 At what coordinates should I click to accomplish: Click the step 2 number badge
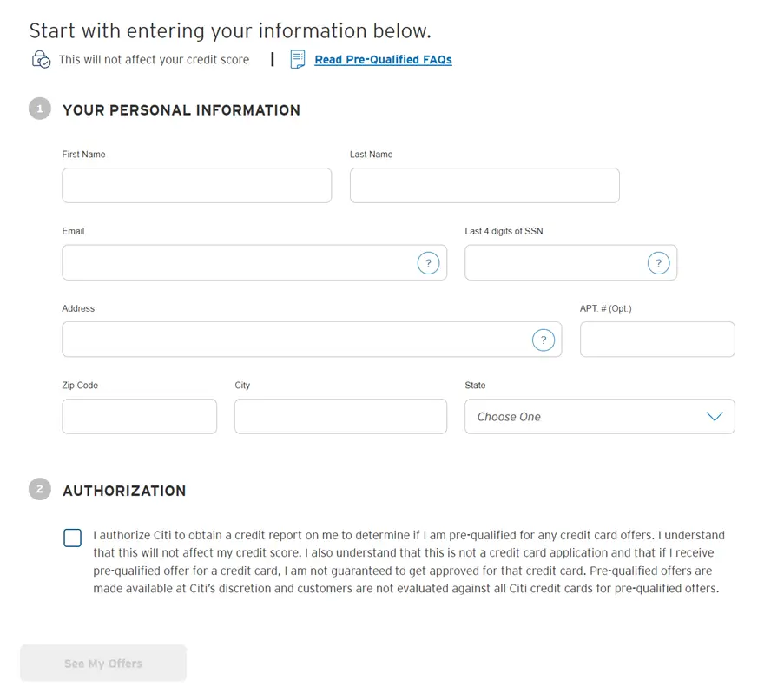point(40,490)
